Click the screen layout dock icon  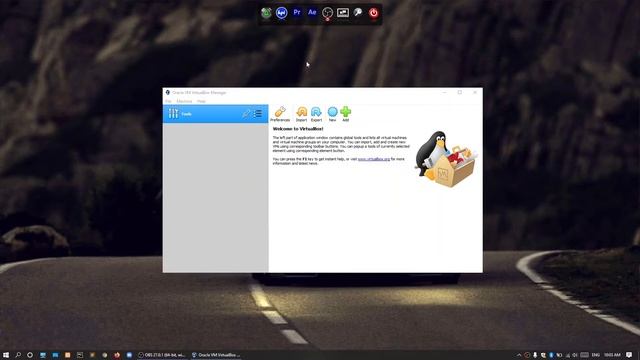[x=343, y=13]
